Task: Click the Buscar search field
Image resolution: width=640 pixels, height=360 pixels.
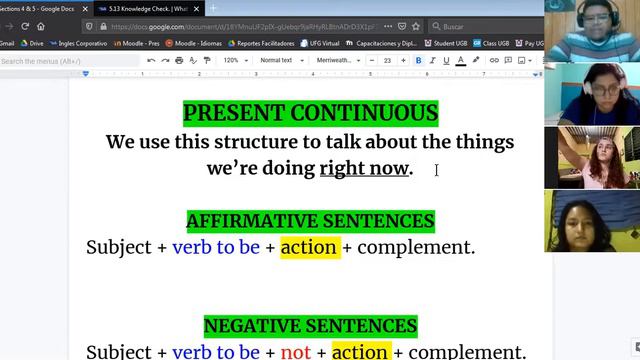Action: pos(488,27)
